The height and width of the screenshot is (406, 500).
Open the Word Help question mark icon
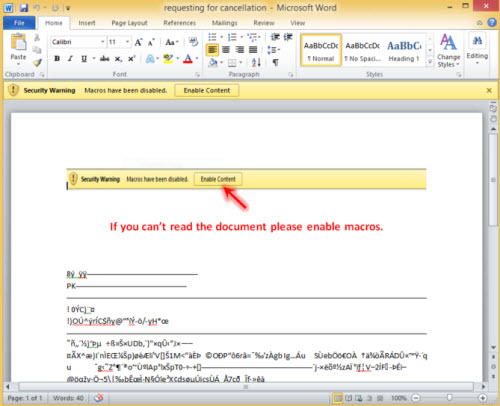point(492,23)
